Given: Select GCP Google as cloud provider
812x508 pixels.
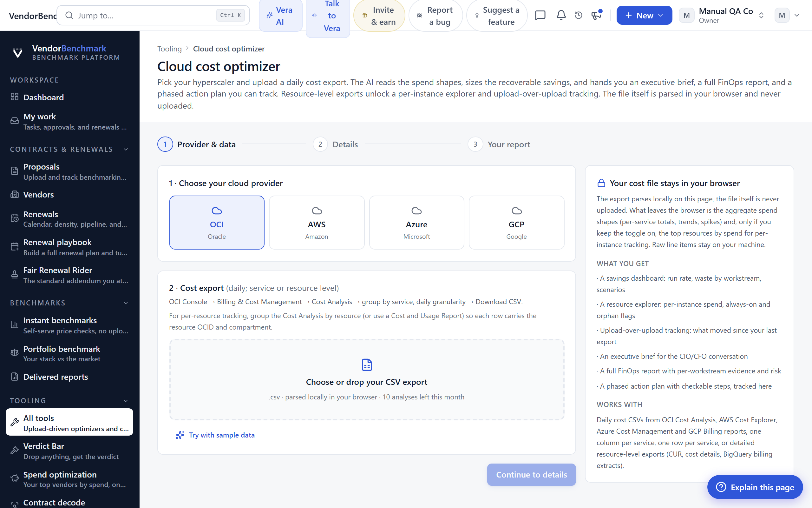Looking at the screenshot, I should [516, 223].
